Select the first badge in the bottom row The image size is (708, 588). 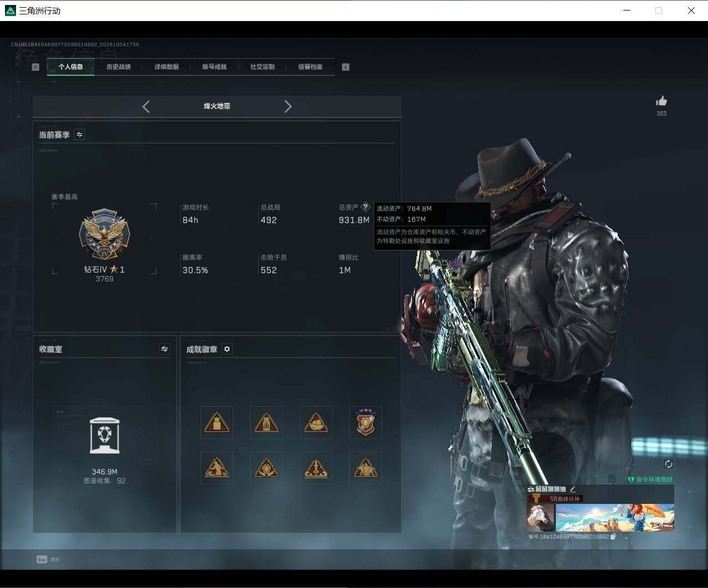click(217, 468)
